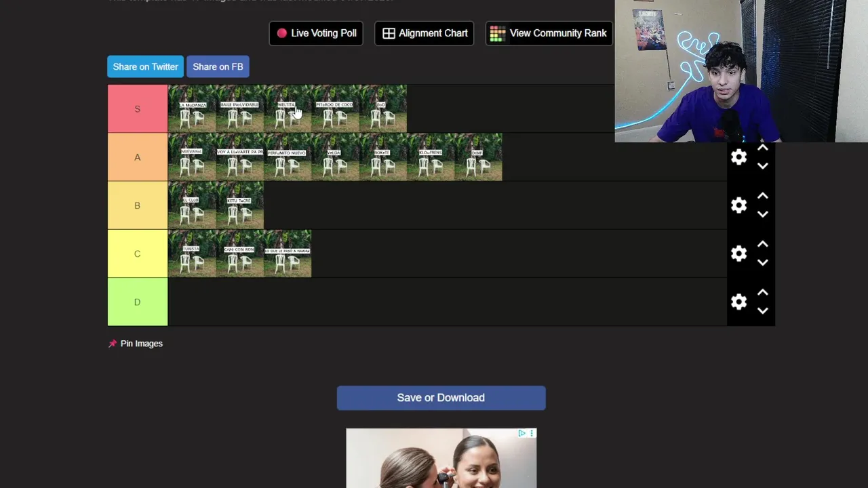Click the B tier label
868x488 pixels.
tap(138, 205)
